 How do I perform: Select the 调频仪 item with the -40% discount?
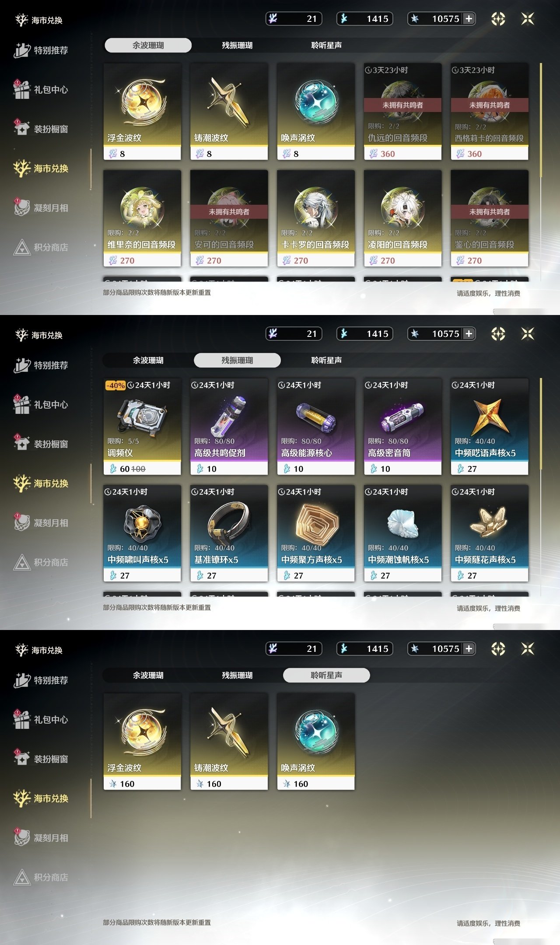142,427
